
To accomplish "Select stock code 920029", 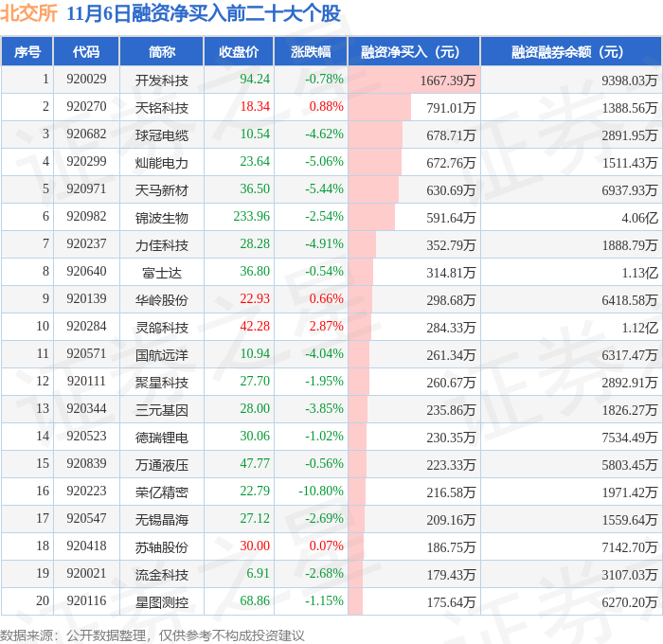I will pyautogui.click(x=86, y=79).
